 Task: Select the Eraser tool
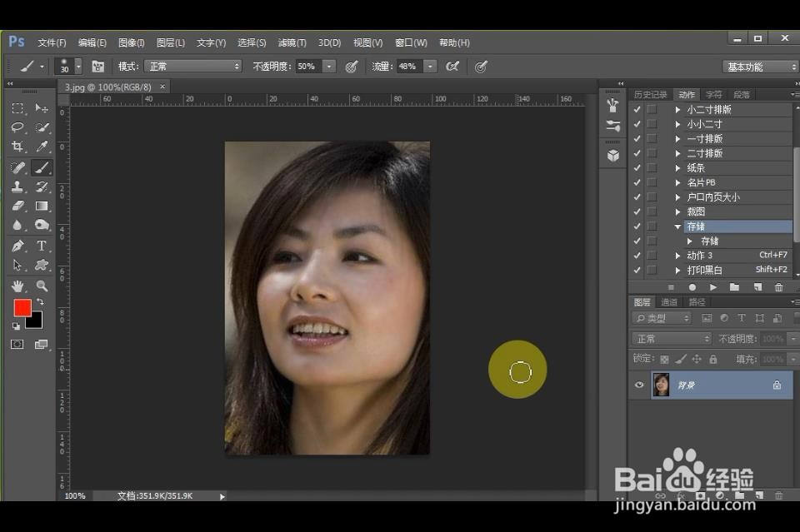pyautogui.click(x=17, y=206)
